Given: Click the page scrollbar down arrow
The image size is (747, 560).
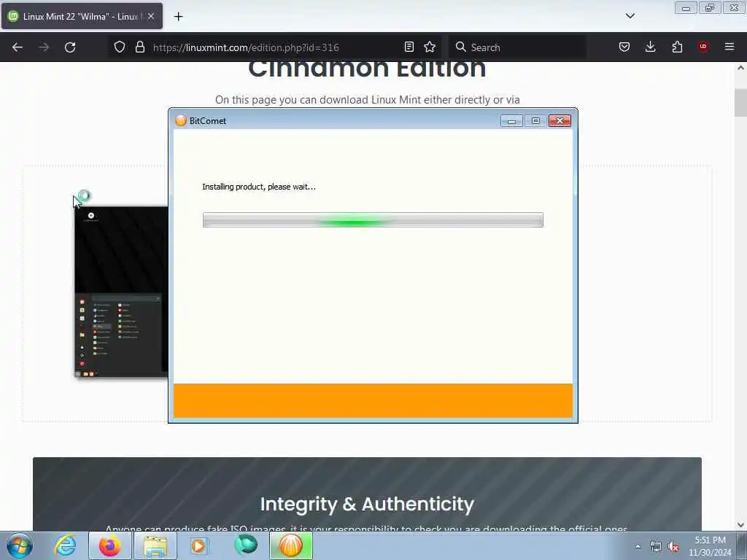Looking at the screenshot, I should [740, 525].
